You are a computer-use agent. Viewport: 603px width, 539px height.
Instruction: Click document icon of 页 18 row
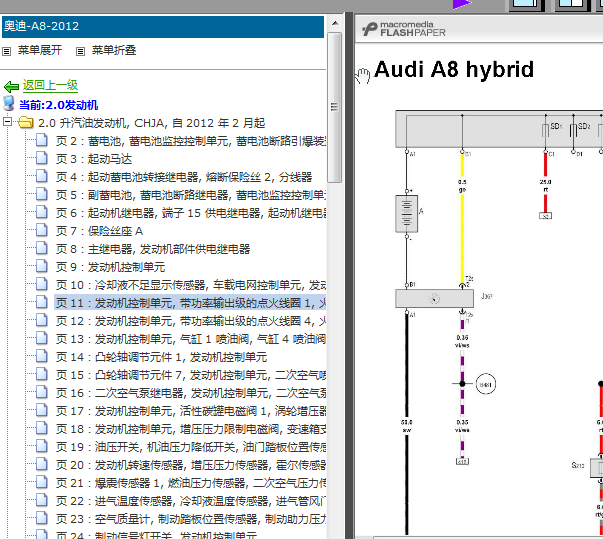coord(42,428)
